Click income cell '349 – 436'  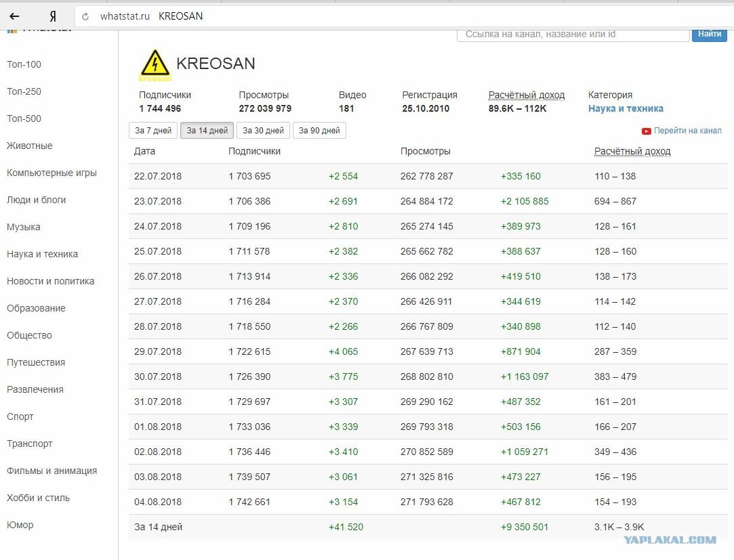coord(615,452)
